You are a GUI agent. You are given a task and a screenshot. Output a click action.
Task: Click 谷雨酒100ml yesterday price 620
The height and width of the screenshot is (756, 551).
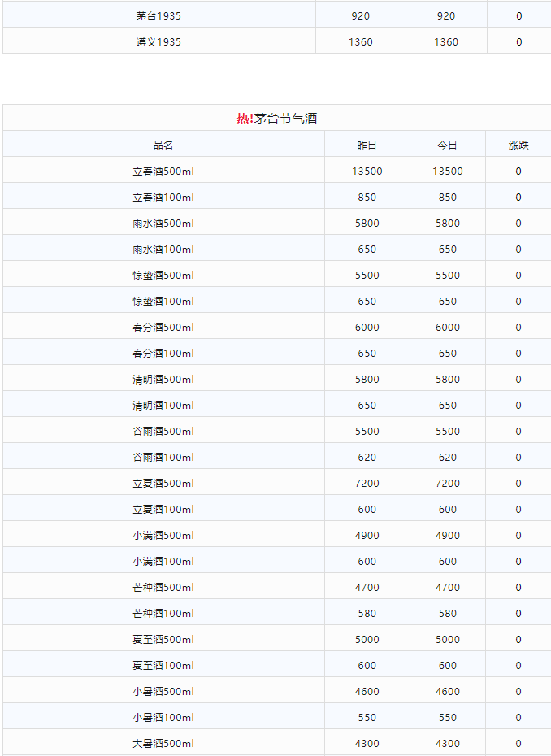click(367, 458)
